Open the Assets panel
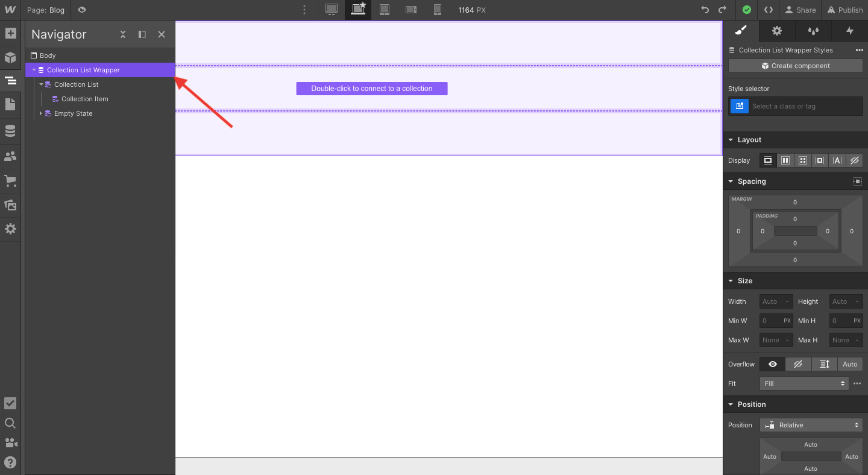Screen dimensions: 868x475 (x=10, y=205)
